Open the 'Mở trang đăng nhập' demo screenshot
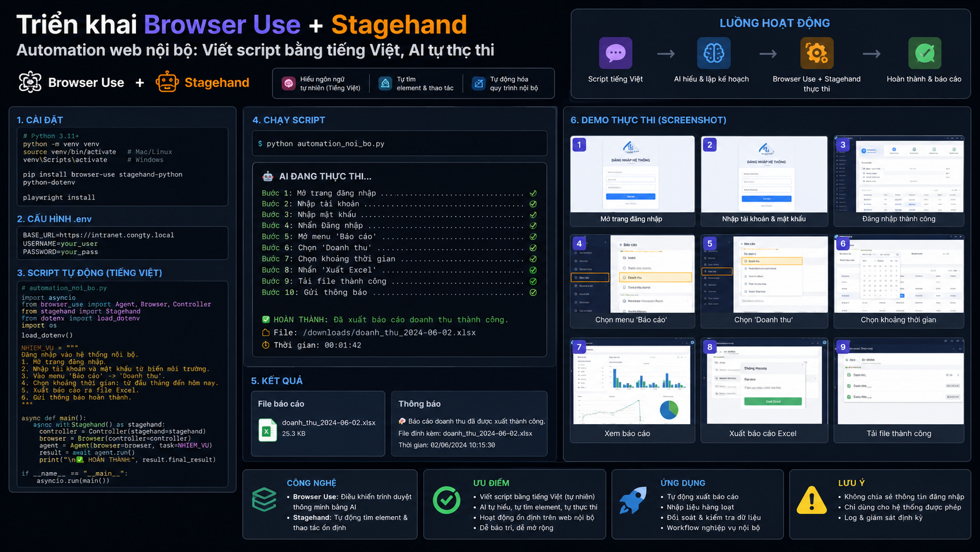The width and height of the screenshot is (980, 552). tap(632, 174)
